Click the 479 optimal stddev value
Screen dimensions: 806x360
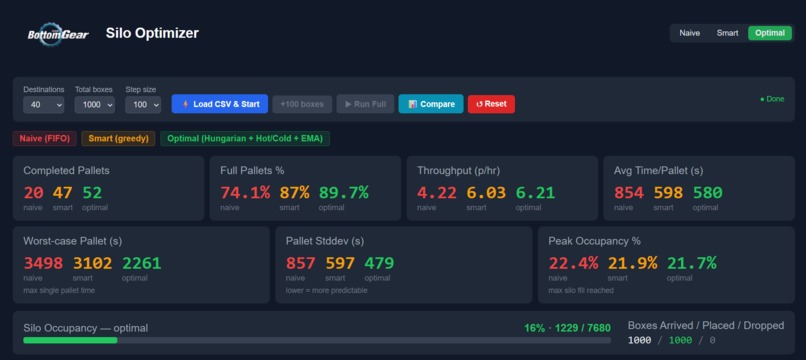click(x=379, y=263)
